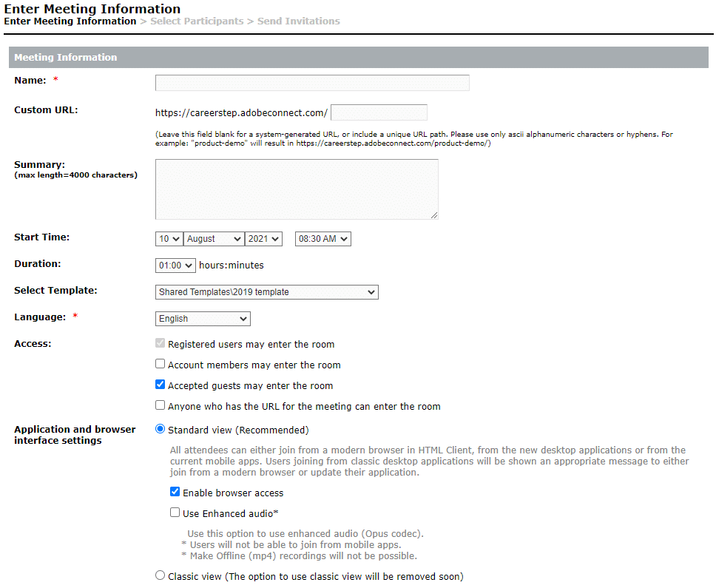Check the Use Enhanced audio option

[x=175, y=513]
